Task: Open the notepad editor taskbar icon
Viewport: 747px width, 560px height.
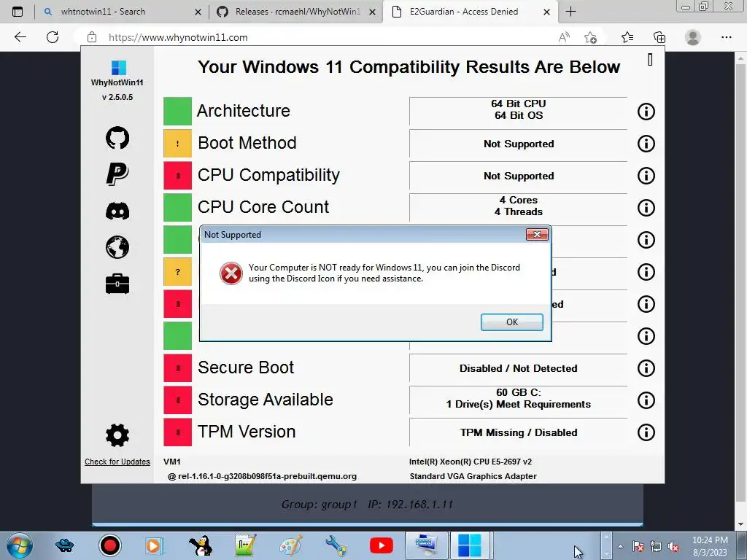Action: 246,545
